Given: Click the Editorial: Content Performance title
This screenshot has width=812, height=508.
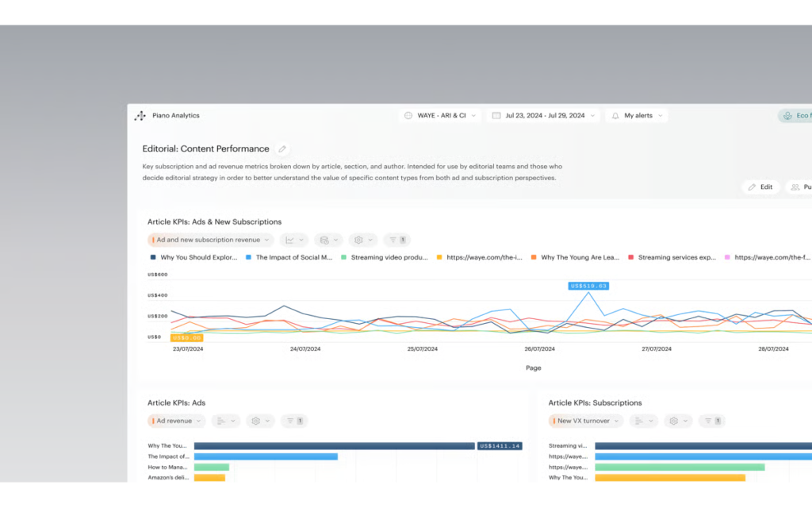Looking at the screenshot, I should point(205,148).
